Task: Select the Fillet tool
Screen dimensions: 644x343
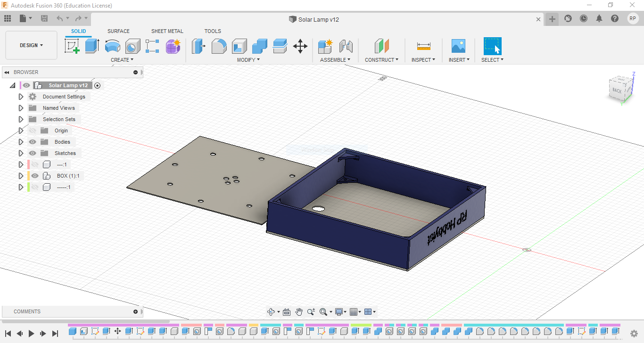Action: [219, 46]
